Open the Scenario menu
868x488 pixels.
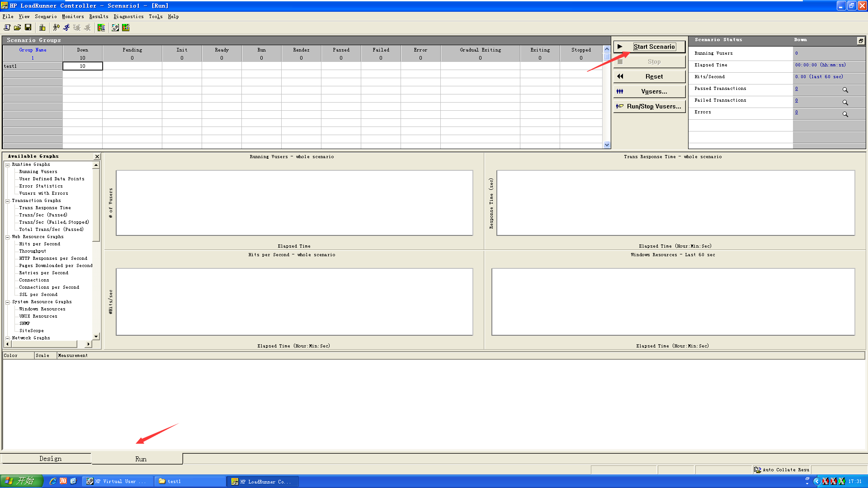click(x=46, y=17)
